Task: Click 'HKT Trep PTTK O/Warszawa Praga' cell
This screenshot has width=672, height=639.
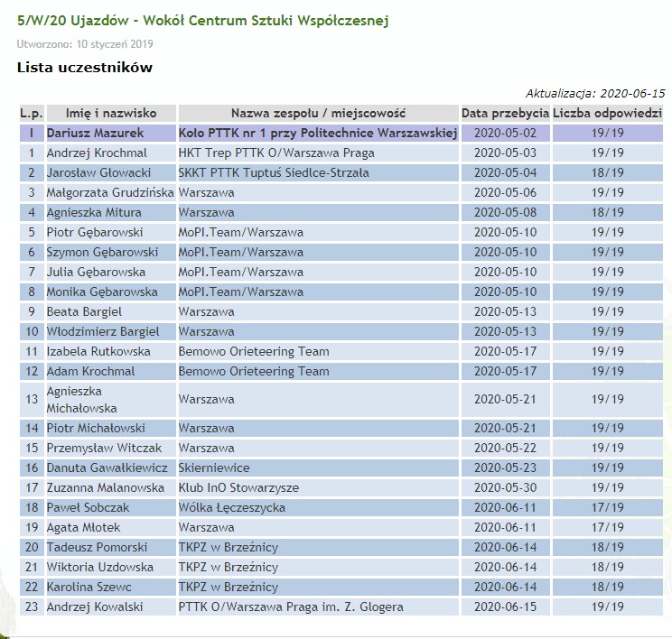Action: (319, 153)
